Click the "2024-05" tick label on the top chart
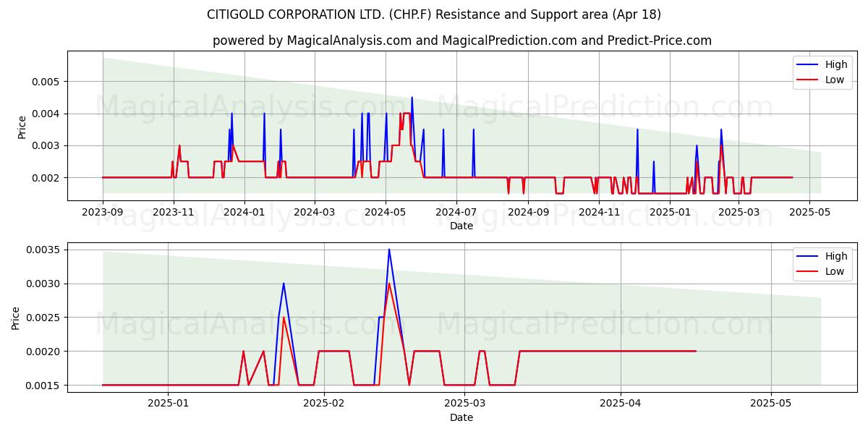The height and width of the screenshot is (434, 868). [386, 212]
